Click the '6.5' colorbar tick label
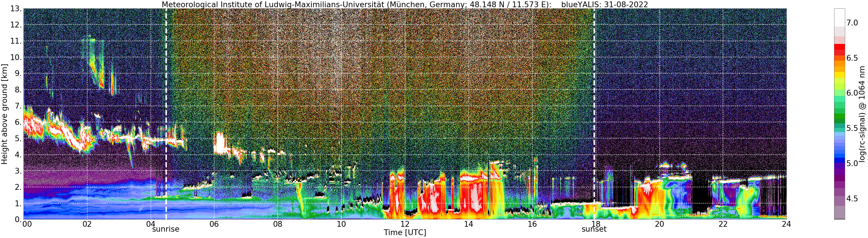Screen dimensions: 868x238 [852, 58]
